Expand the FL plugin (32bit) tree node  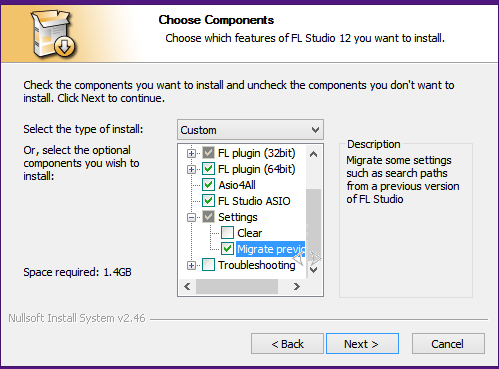[x=191, y=153]
